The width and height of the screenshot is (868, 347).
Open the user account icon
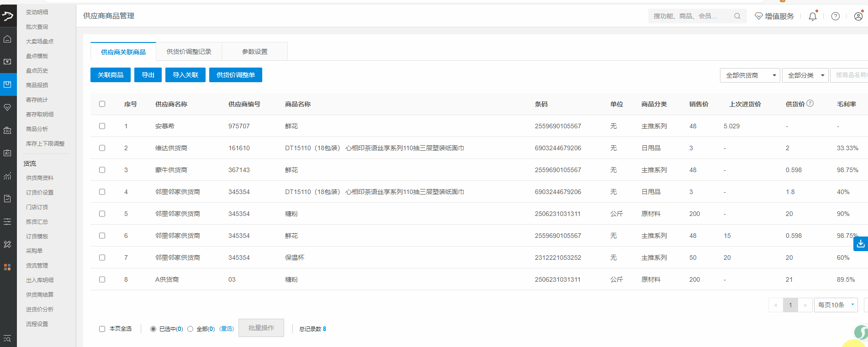coord(858,16)
